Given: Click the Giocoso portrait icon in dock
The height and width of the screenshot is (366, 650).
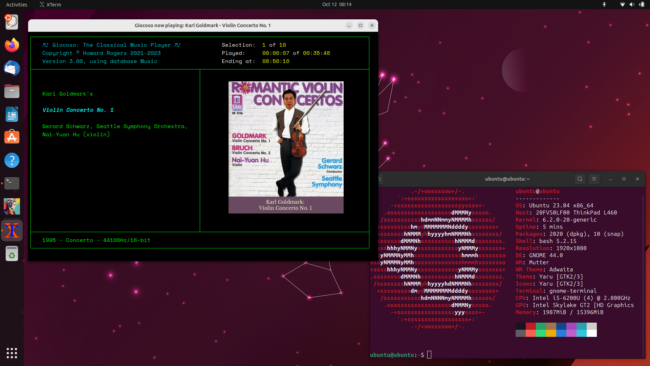Looking at the screenshot, I should [x=12, y=206].
